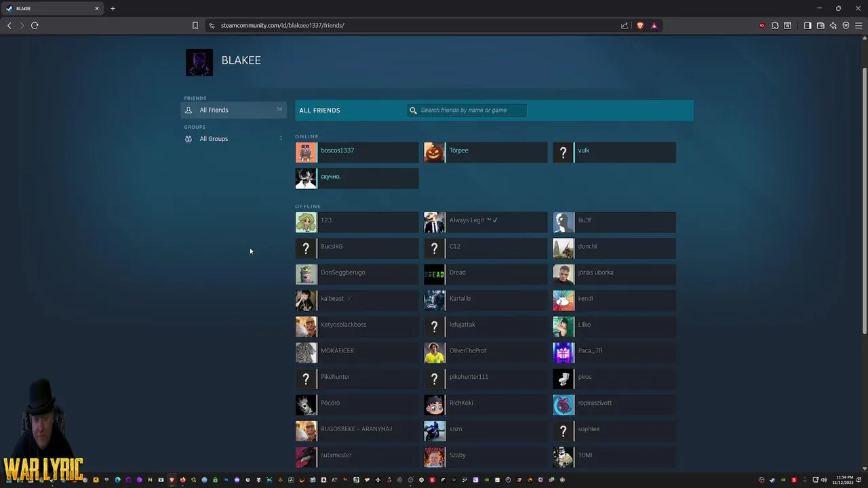Toggle the browser sidebar panel icon
The height and width of the screenshot is (488, 868).
[x=808, y=25]
